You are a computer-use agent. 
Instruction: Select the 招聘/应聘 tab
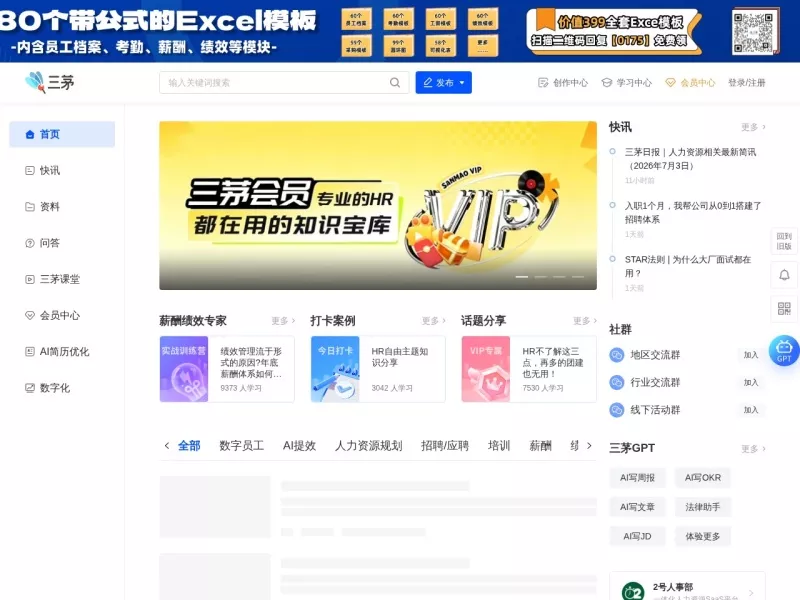click(x=445, y=445)
